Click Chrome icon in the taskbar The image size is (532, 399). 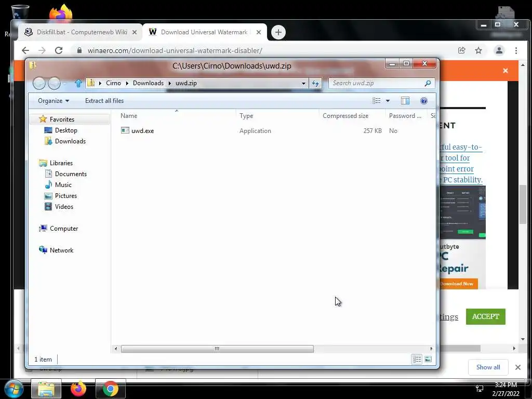[110, 389]
